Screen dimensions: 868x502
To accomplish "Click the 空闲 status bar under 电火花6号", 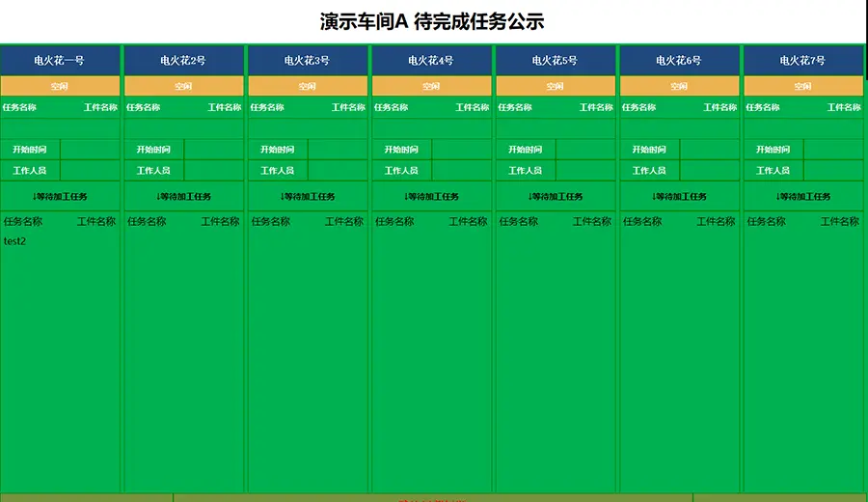I will 680,86.
